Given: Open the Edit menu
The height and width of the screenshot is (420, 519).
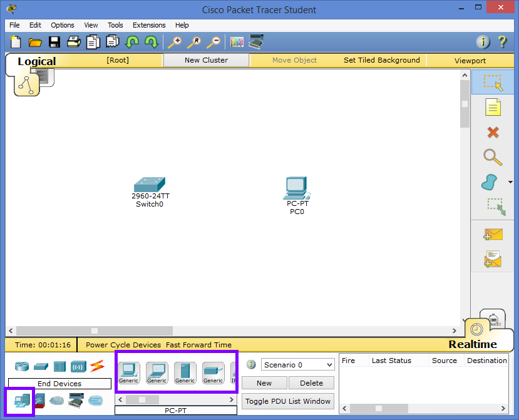Looking at the screenshot, I should [35, 25].
